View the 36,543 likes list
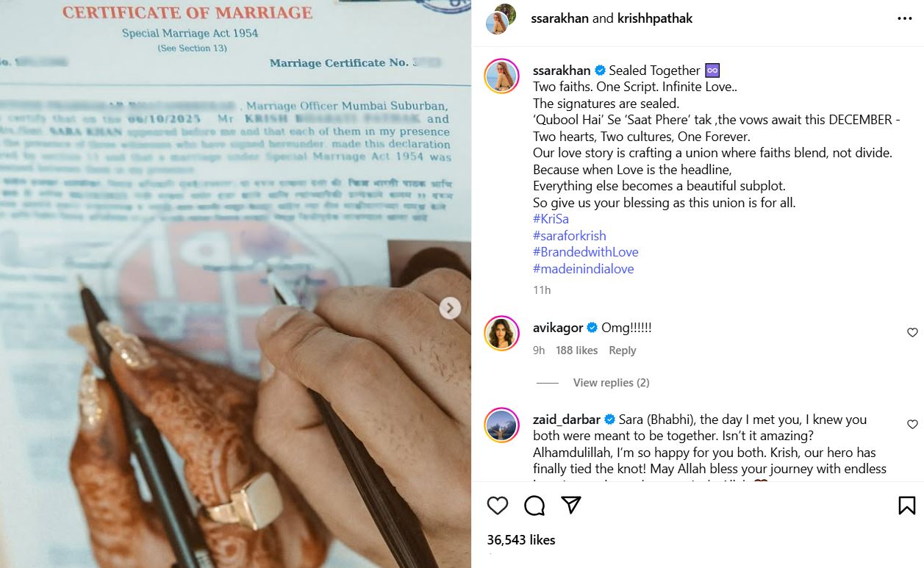 point(521,539)
